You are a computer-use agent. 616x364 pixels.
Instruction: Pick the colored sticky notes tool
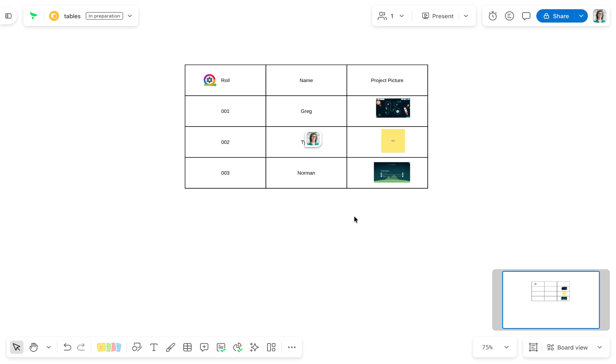point(109,347)
